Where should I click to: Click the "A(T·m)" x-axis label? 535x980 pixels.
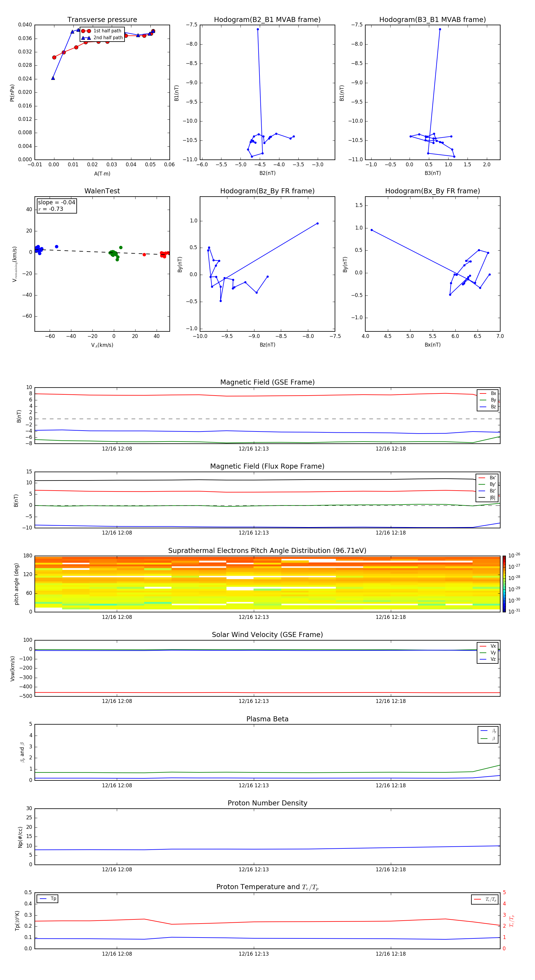pos(102,174)
